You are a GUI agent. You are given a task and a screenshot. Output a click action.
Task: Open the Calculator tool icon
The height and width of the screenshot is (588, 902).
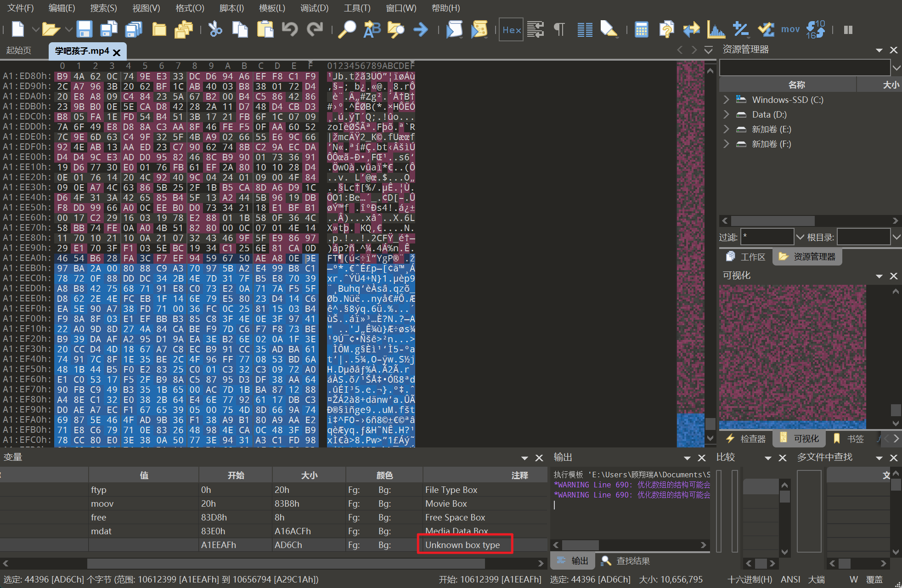pos(641,29)
